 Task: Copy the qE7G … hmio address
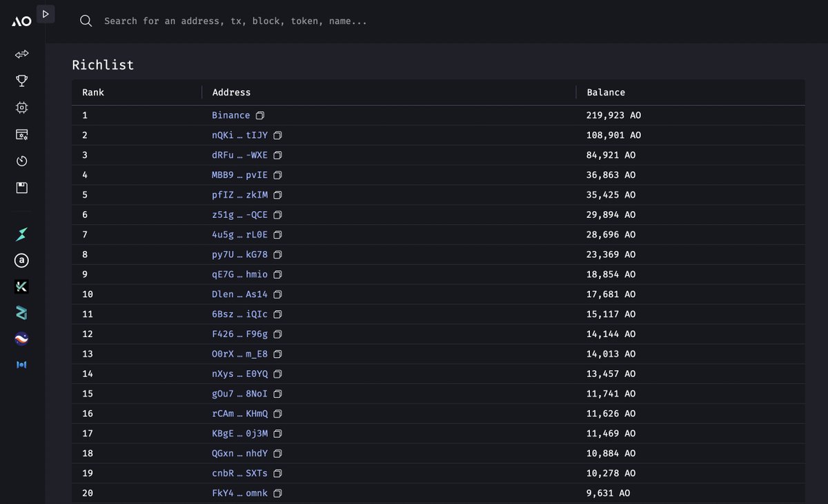[277, 274]
